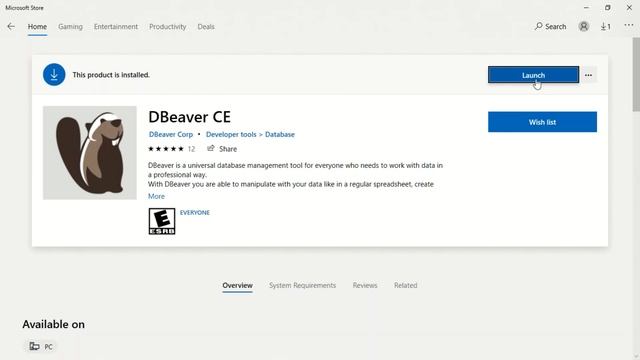The height and width of the screenshot is (360, 640).
Task: Click the Available on heading
Action: click(x=53, y=324)
